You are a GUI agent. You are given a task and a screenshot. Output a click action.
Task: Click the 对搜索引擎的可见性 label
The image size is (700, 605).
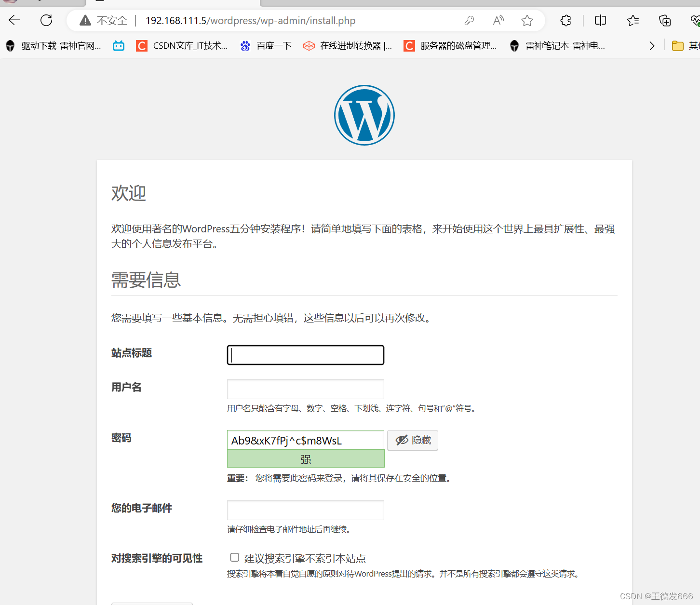coord(157,558)
